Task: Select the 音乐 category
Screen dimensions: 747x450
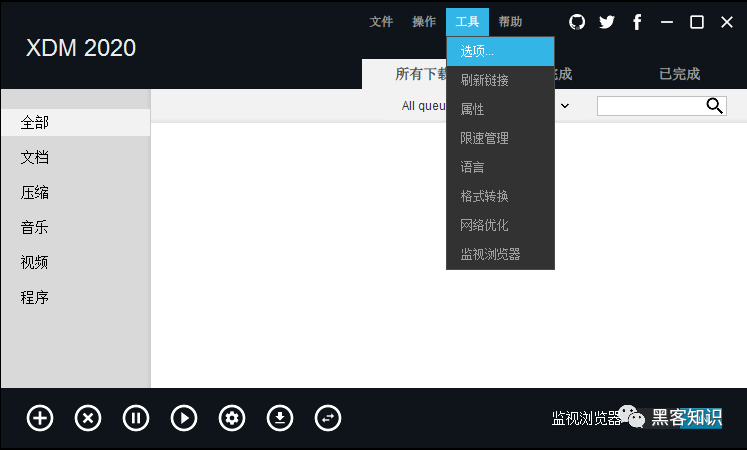Action: (x=76, y=228)
